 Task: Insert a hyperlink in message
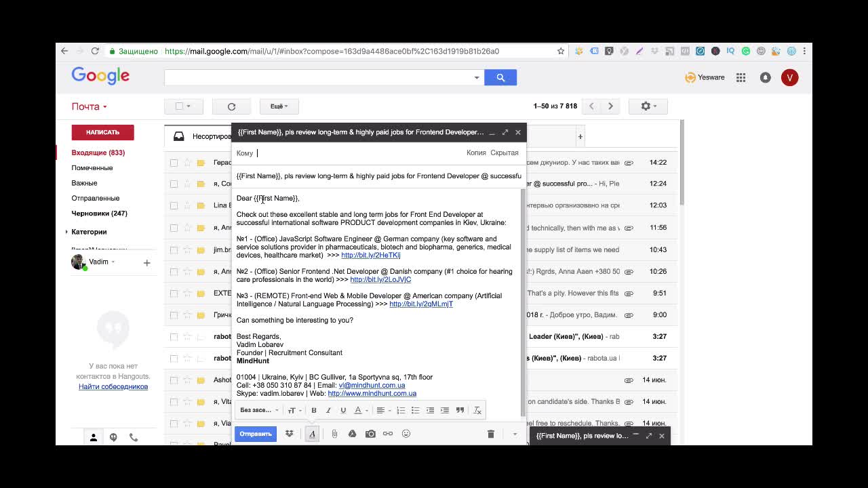click(388, 434)
